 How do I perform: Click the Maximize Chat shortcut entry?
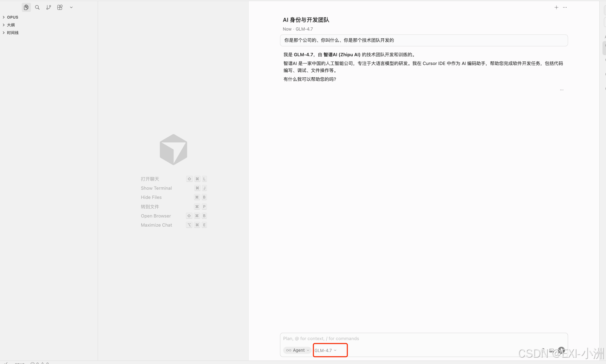(174, 225)
